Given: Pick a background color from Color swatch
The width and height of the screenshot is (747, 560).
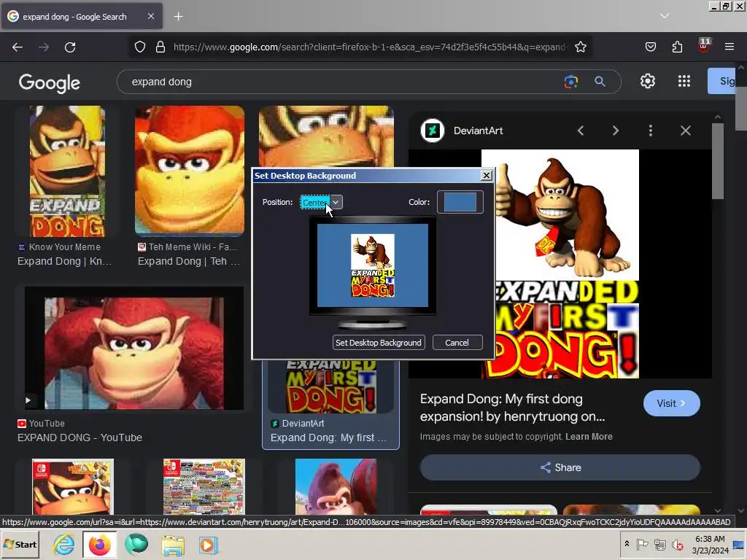Looking at the screenshot, I should [460, 202].
